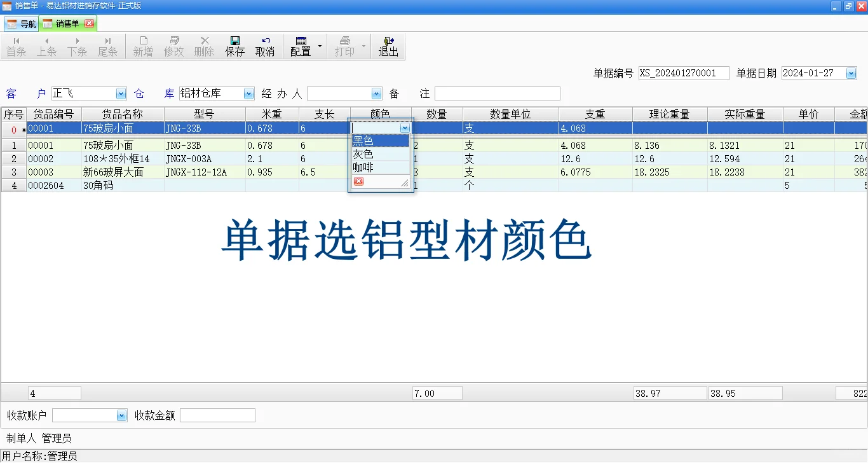Open the 单据日期 date picker dropdown
This screenshot has height=463, width=868.
850,73
